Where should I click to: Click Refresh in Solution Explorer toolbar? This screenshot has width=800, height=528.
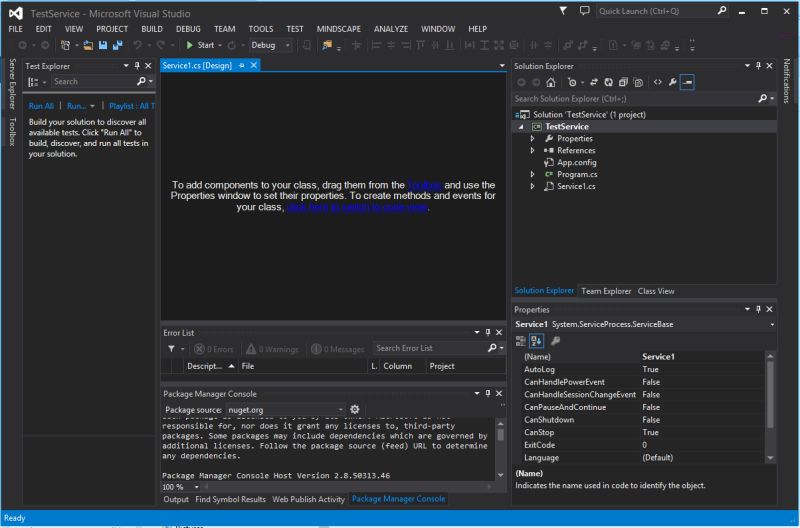pos(608,82)
